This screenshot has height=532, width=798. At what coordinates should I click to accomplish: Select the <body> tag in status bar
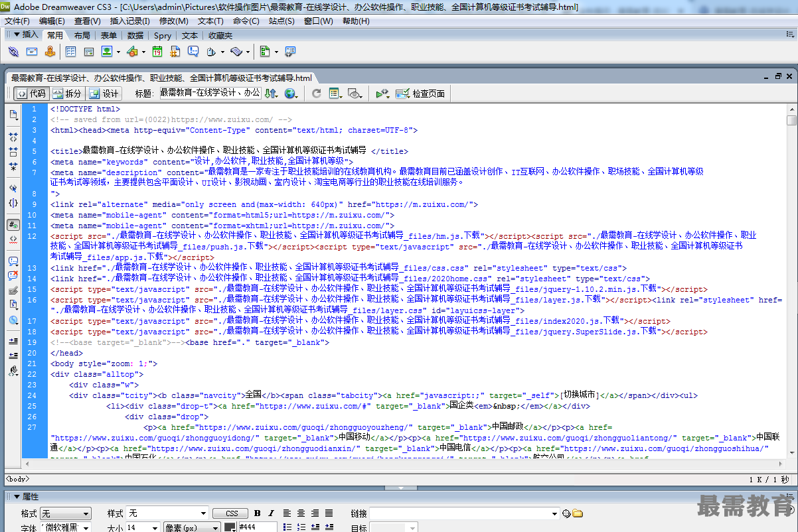click(x=17, y=478)
